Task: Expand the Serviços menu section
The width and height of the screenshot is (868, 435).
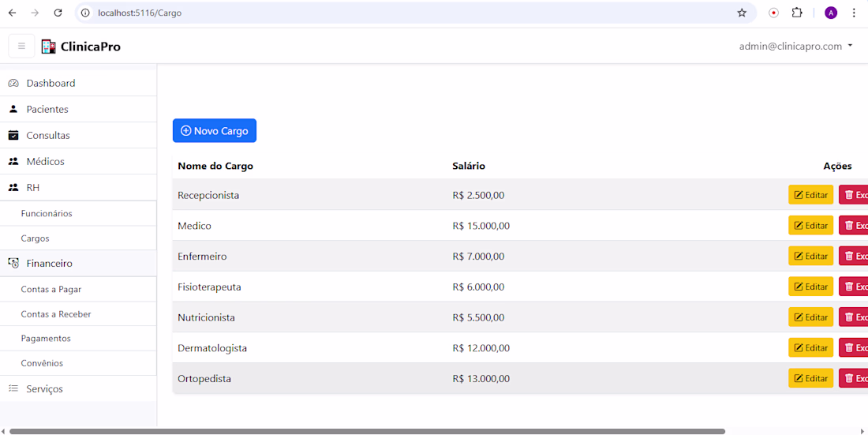Action: click(78, 388)
